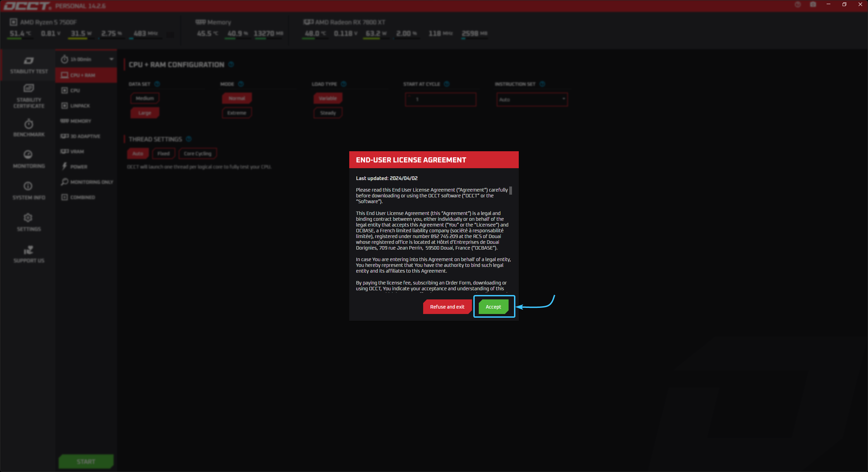
Task: Open the Instruction Set Auto dropdown
Action: click(x=532, y=99)
